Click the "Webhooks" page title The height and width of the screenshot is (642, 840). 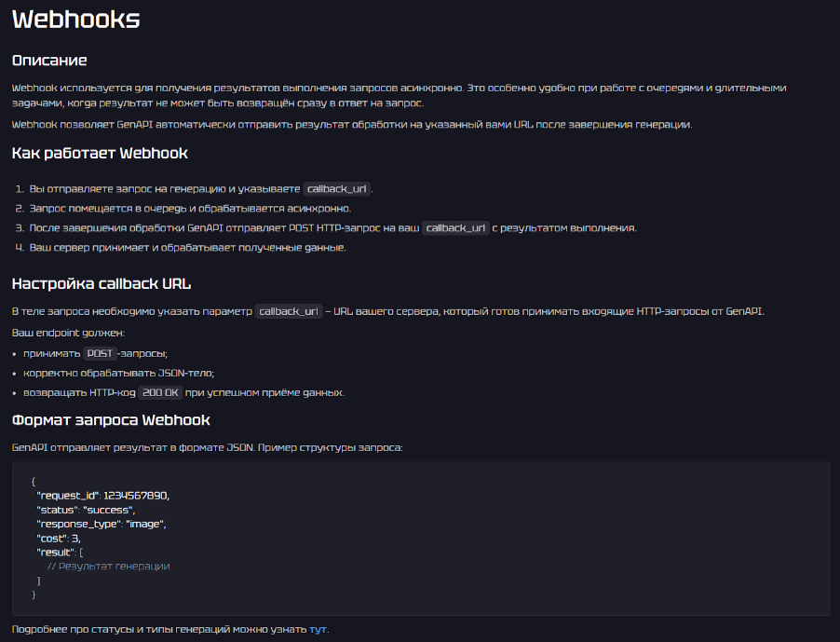pos(75,21)
